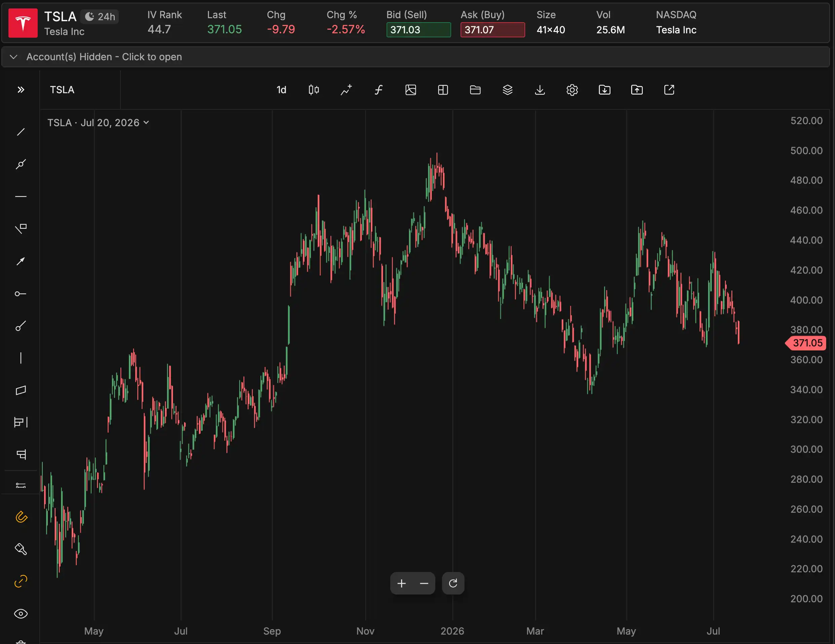The image size is (835, 644).
Task: Click the export-from-folder icon
Action: pos(637,90)
